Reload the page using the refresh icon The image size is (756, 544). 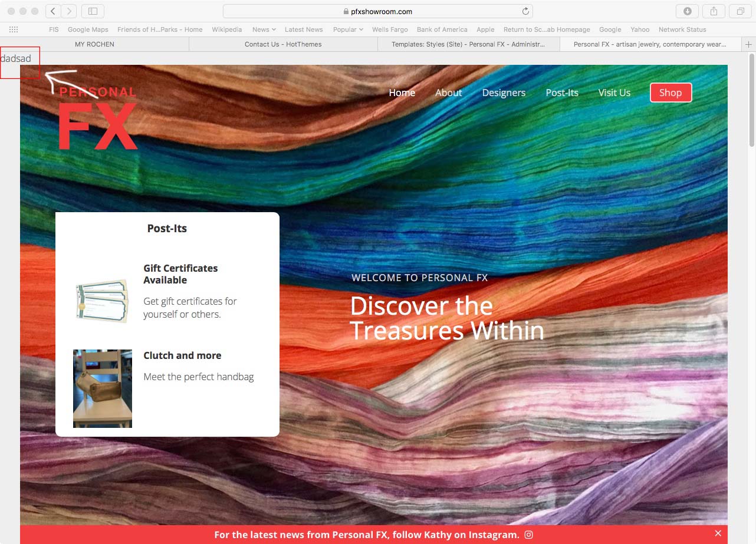coord(525,11)
